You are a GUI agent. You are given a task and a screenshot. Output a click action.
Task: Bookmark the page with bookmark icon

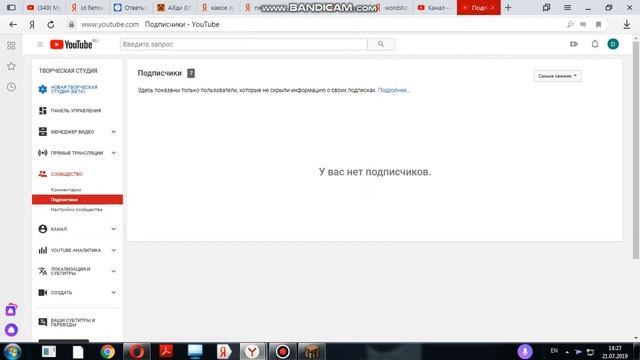point(598,24)
